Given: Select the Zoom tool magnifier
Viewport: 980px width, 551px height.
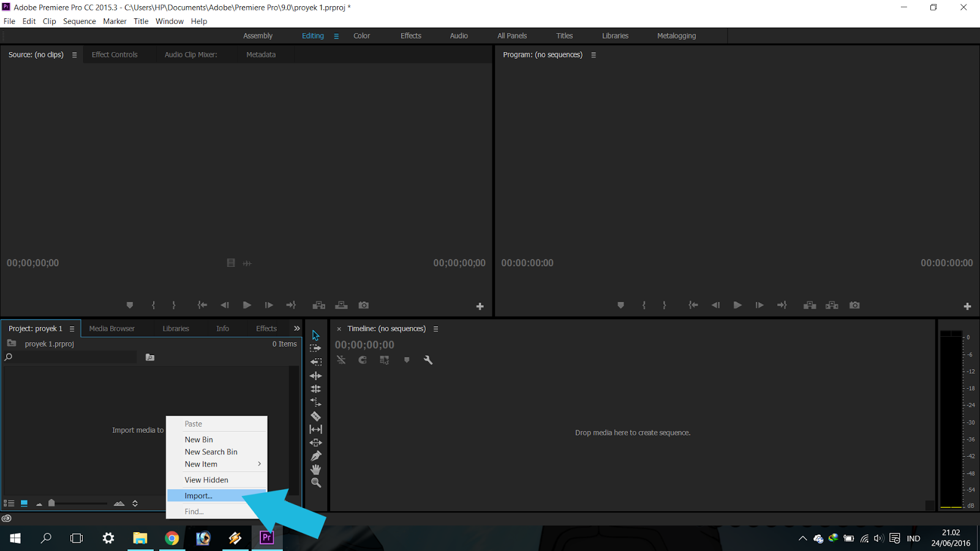Looking at the screenshot, I should pos(315,483).
